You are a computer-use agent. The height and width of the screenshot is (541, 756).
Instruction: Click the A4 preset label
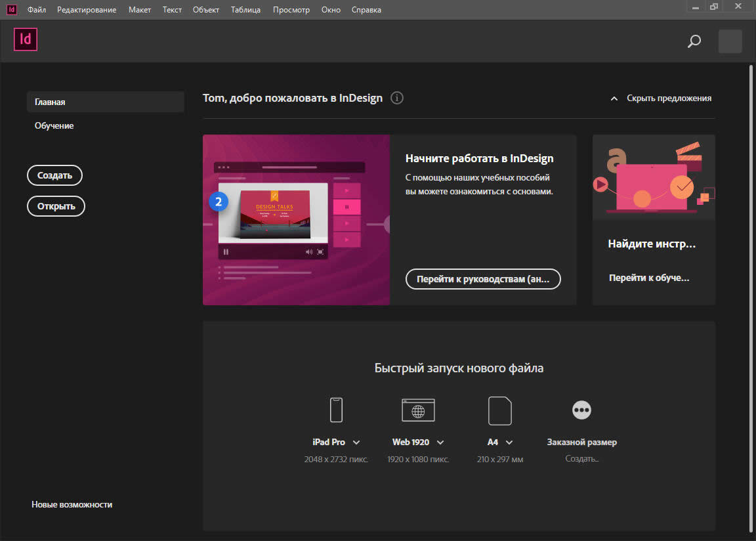493,442
